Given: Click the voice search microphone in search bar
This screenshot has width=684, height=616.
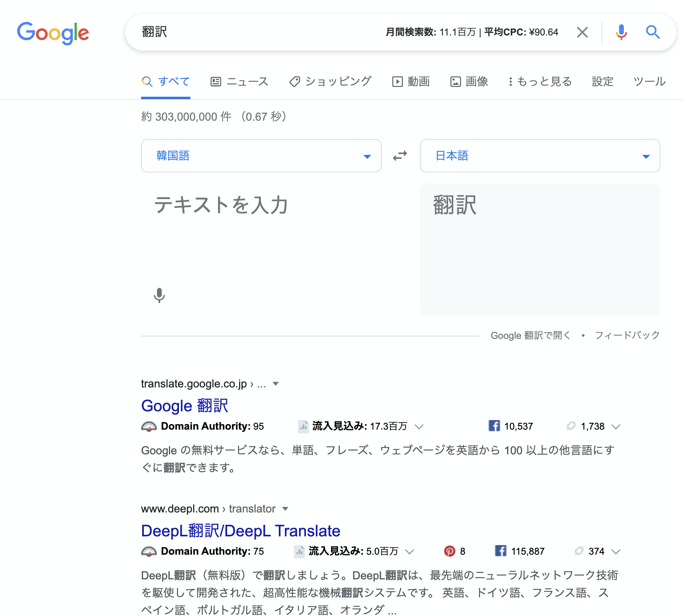Looking at the screenshot, I should 621,32.
